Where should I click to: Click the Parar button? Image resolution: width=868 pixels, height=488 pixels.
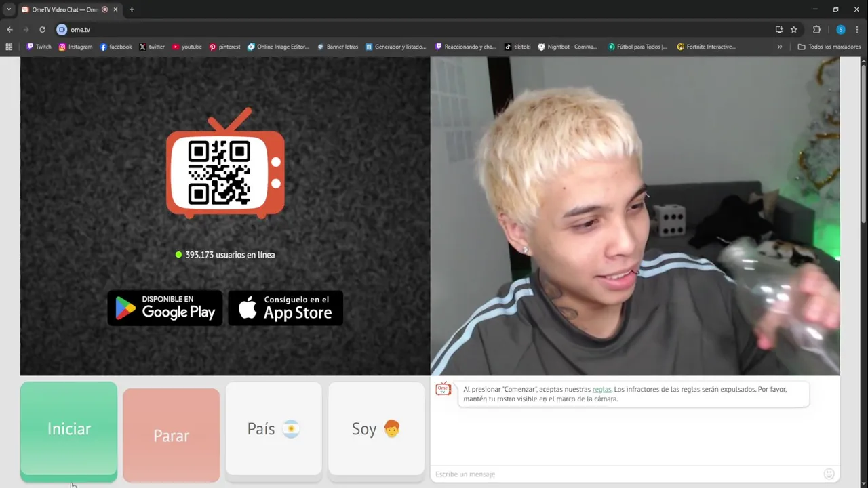[x=171, y=435]
